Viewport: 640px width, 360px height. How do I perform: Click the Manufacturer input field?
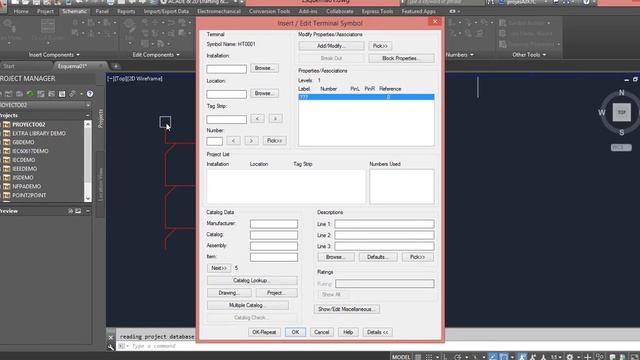tap(274, 224)
